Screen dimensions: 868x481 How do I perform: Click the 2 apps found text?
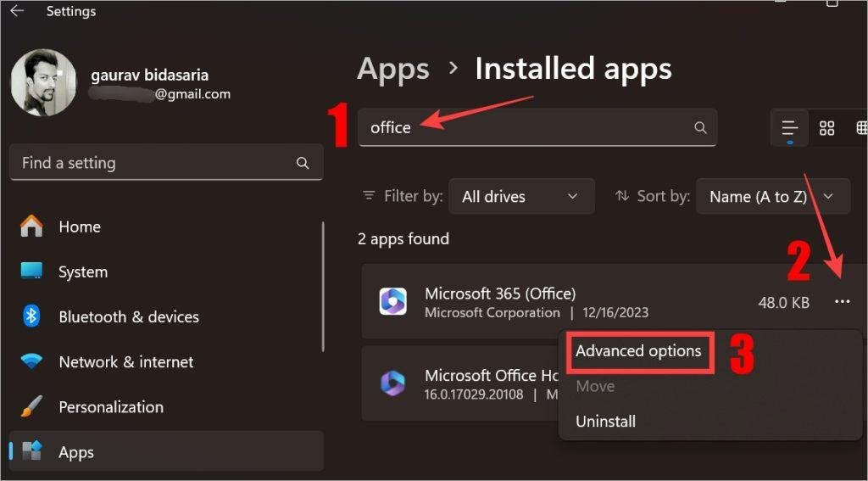point(403,239)
